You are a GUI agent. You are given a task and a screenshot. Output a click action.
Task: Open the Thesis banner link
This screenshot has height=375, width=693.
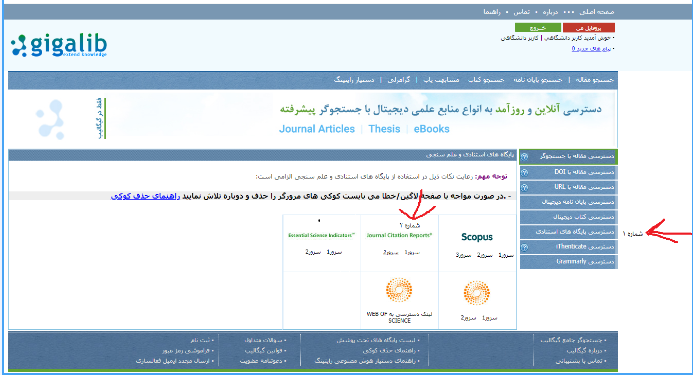384,129
